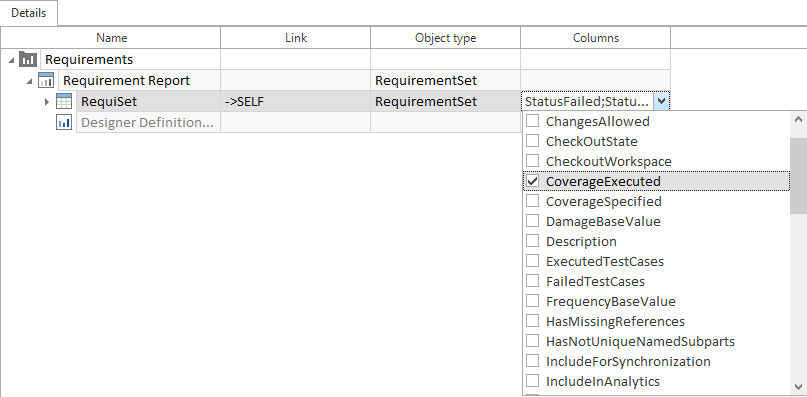Click the RequiSet grid icon
807x397 pixels.
pyautogui.click(x=64, y=101)
